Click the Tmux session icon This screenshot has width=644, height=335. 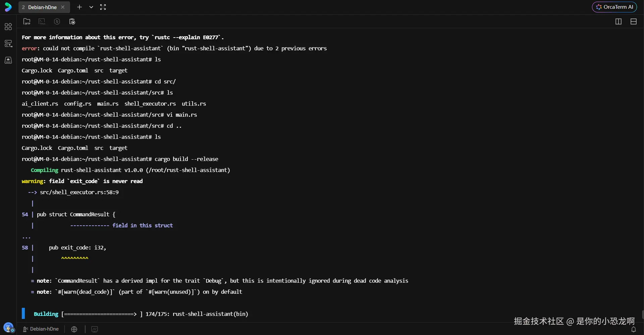(x=42, y=21)
